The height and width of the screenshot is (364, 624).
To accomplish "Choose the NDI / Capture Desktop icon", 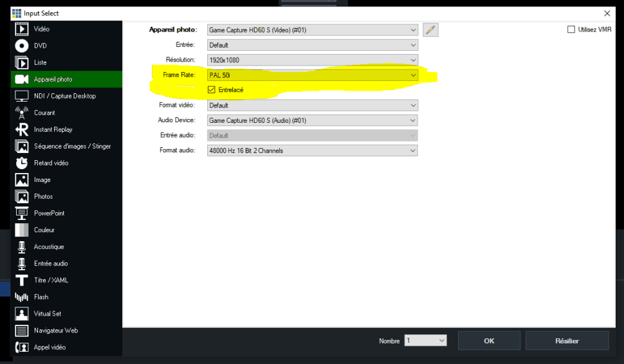I will click(22, 96).
